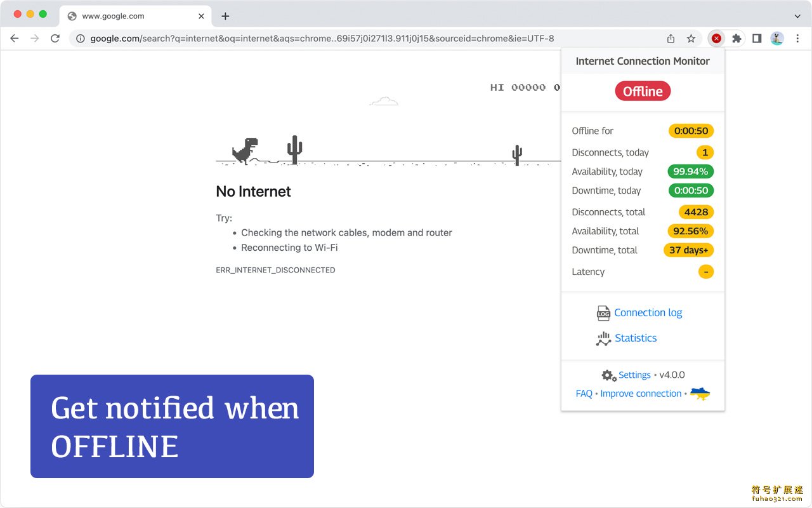Click the browser forward arrow
Screen dimensions: 812x508
(35, 39)
